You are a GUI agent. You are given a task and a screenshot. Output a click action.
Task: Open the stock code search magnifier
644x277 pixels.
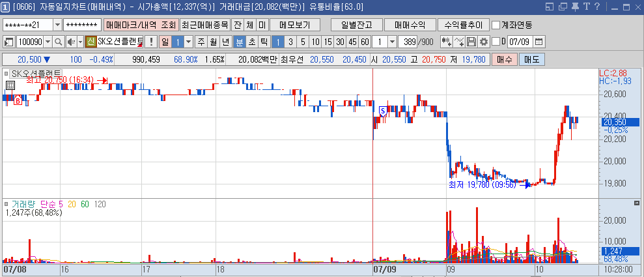[x=58, y=42]
